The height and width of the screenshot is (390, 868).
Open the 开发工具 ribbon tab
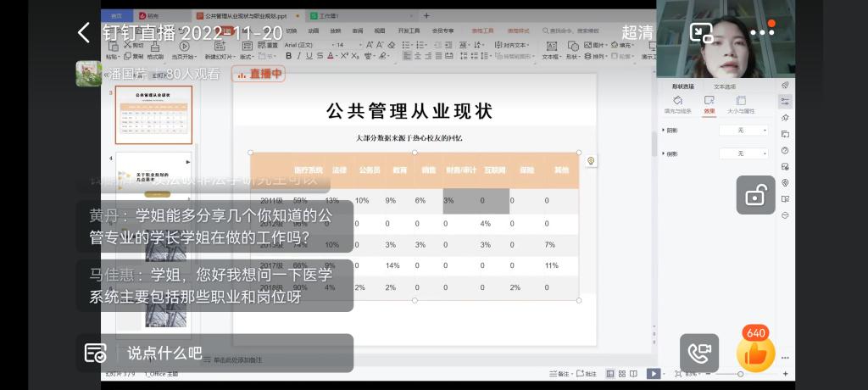point(409,31)
